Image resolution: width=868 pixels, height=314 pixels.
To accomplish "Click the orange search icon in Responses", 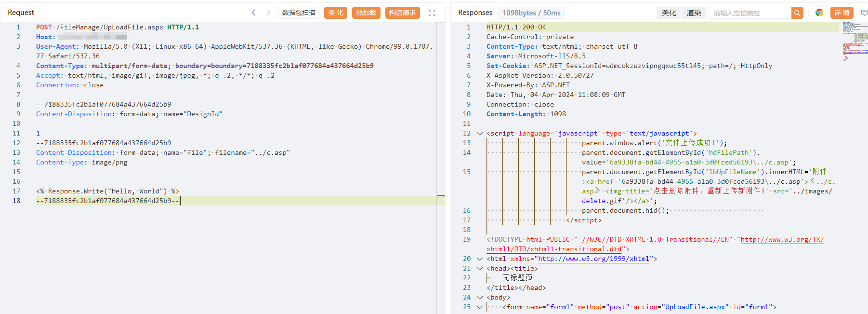I will [x=798, y=13].
